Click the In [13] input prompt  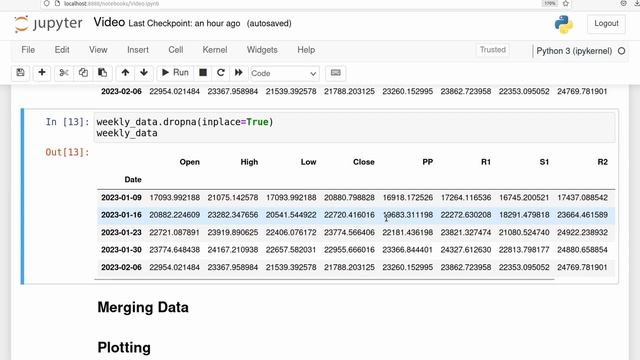[x=67, y=122]
